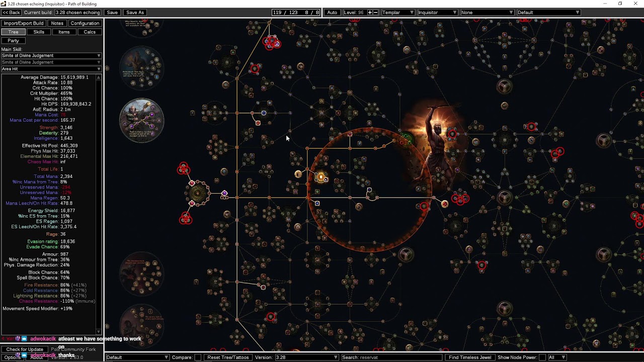The image size is (644, 362).
Task: Open the Party tab
Action: [13, 40]
